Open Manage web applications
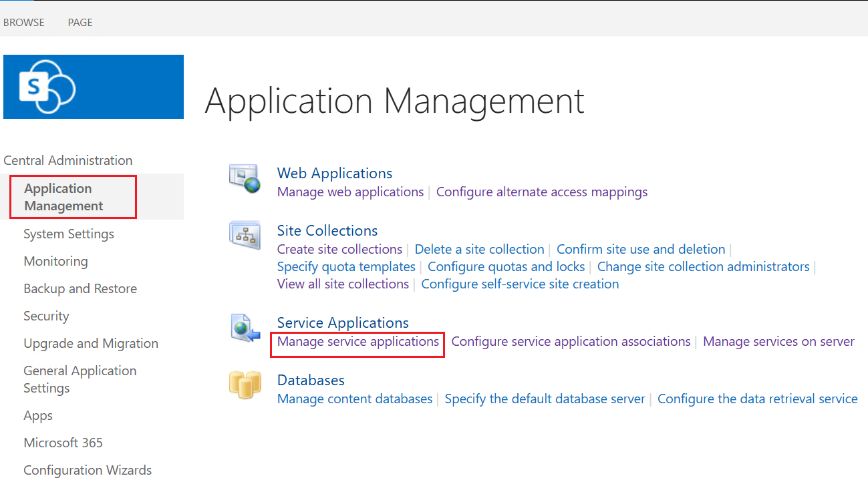Viewport: 868px width, 484px height. point(350,192)
